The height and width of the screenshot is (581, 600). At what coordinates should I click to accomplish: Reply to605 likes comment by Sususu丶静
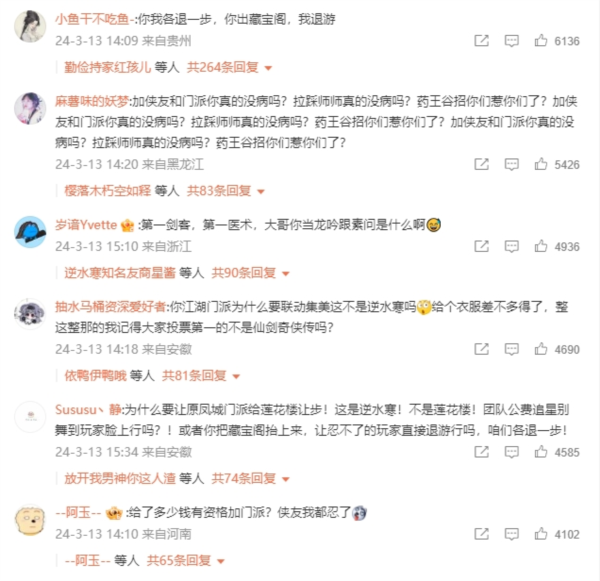pyautogui.click(x=511, y=452)
